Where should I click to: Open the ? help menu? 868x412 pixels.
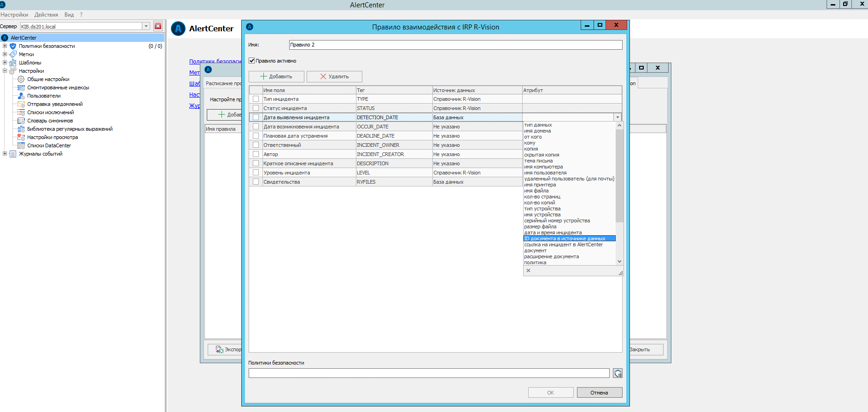tap(82, 15)
